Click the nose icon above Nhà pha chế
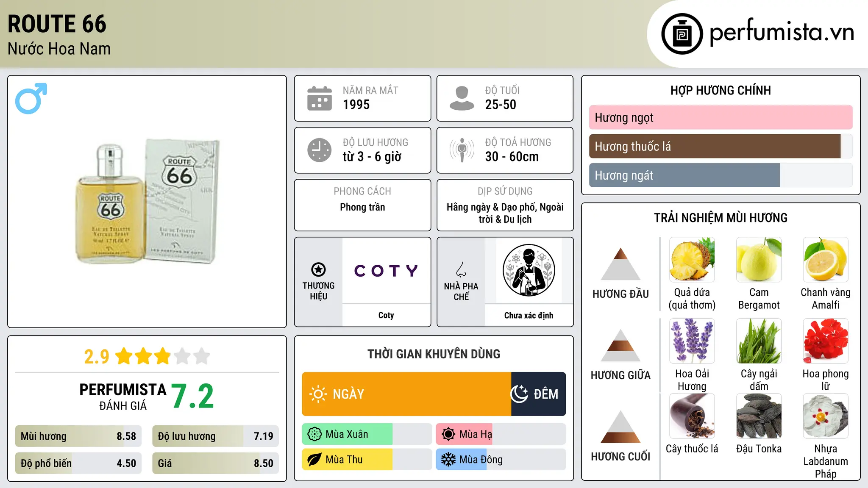 coord(461,269)
